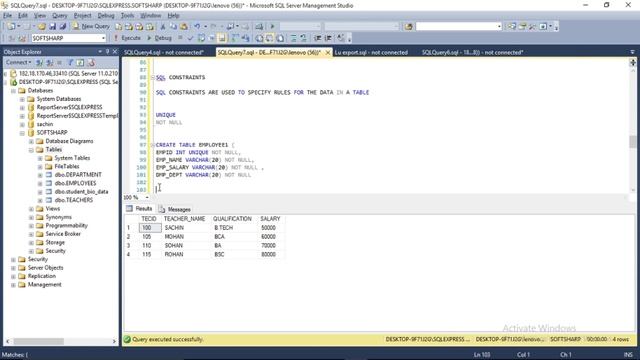Click Display Estimated Execution Plan icon
The width and height of the screenshot is (640, 360).
tap(201, 38)
